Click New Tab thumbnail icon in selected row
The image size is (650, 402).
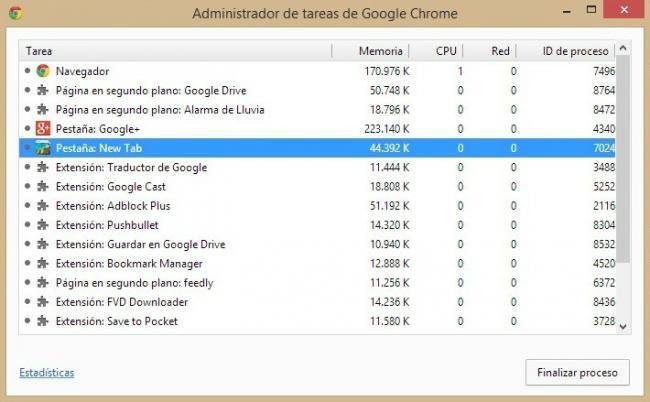point(43,148)
